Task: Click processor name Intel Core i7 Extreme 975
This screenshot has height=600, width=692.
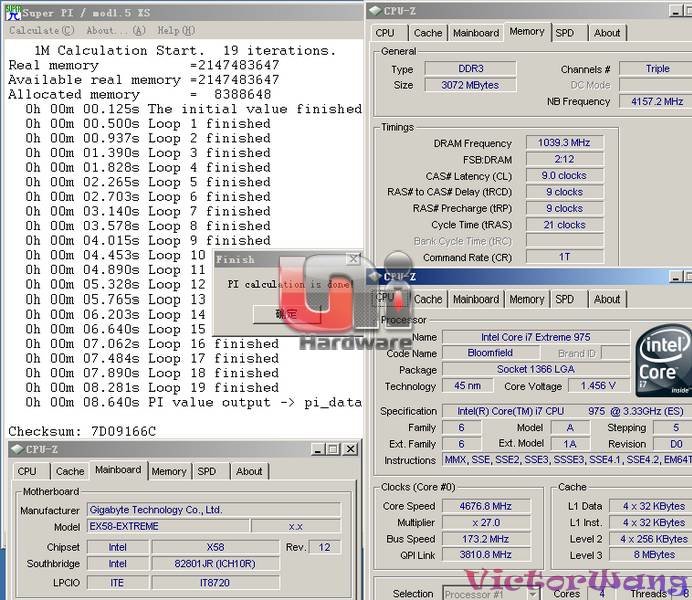Action: [536, 337]
